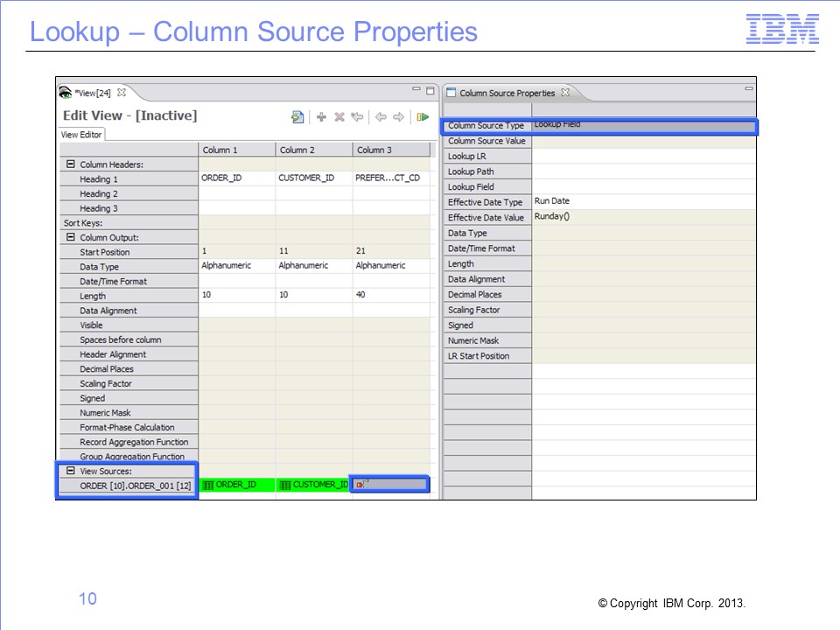Click the Lookup Field value field
840x630 pixels.
[643, 187]
